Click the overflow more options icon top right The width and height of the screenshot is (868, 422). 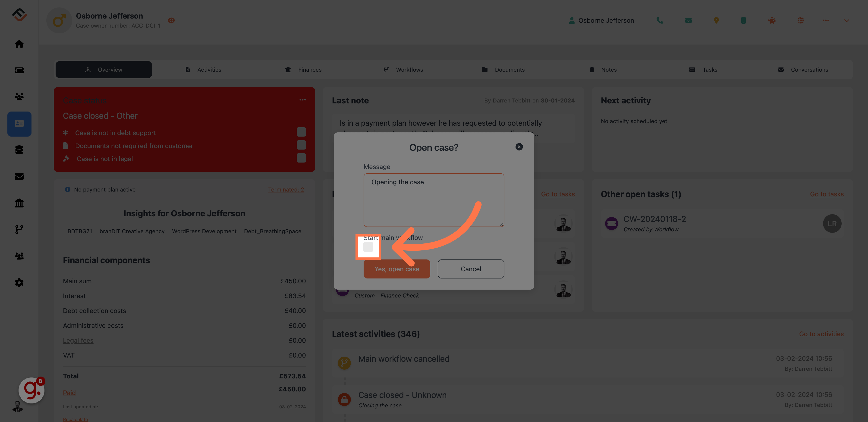(x=825, y=20)
